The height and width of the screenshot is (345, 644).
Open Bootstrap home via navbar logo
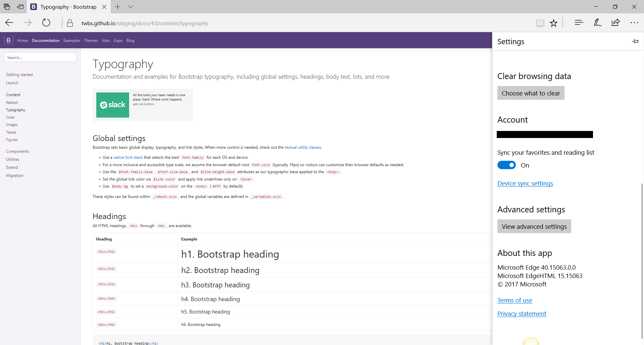tap(8, 40)
